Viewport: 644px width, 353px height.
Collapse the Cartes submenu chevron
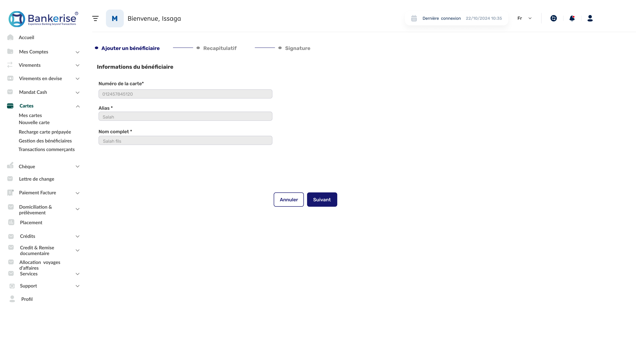click(78, 106)
